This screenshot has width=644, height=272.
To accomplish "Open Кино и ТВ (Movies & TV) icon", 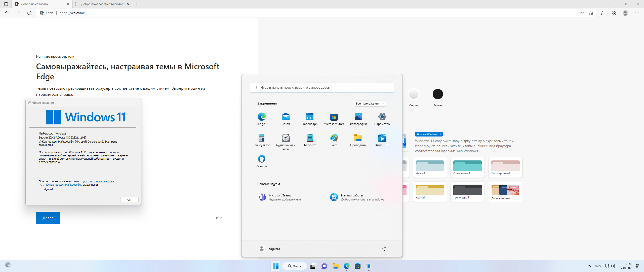I will point(381,139).
